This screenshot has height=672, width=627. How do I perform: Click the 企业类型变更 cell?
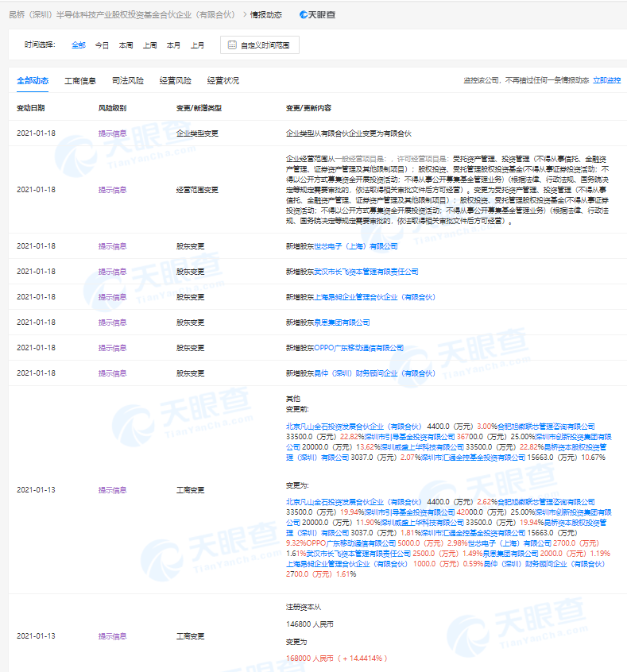(197, 133)
